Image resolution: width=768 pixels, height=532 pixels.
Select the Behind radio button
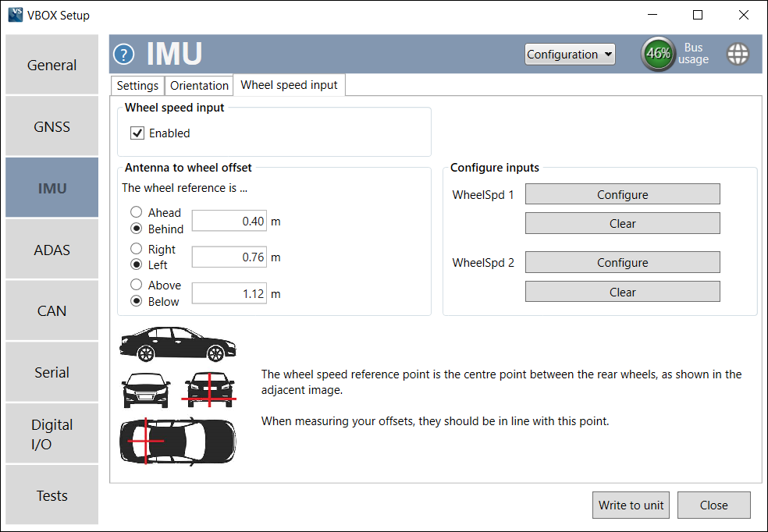click(x=136, y=229)
